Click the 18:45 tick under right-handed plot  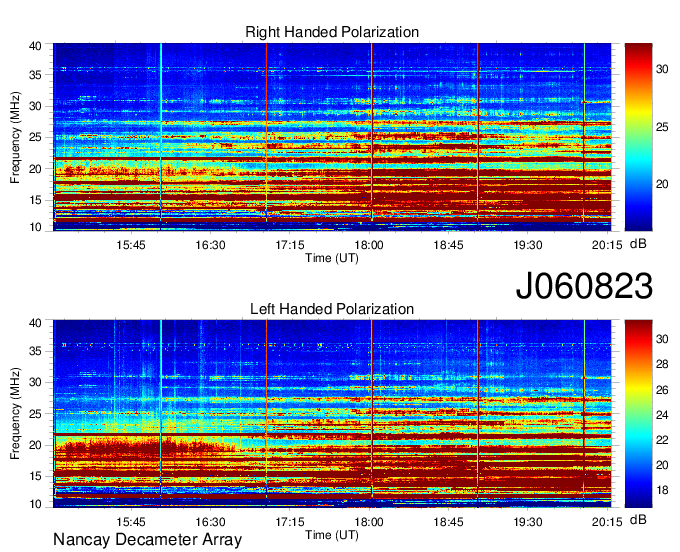pyautogui.click(x=448, y=245)
